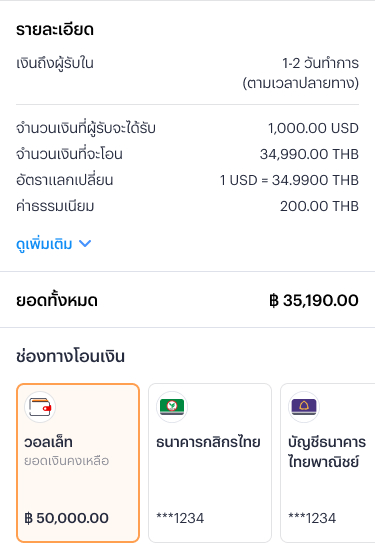
Task: Click the ไทยพาณิชย์ account number ***1234
Action: [x=312, y=518]
